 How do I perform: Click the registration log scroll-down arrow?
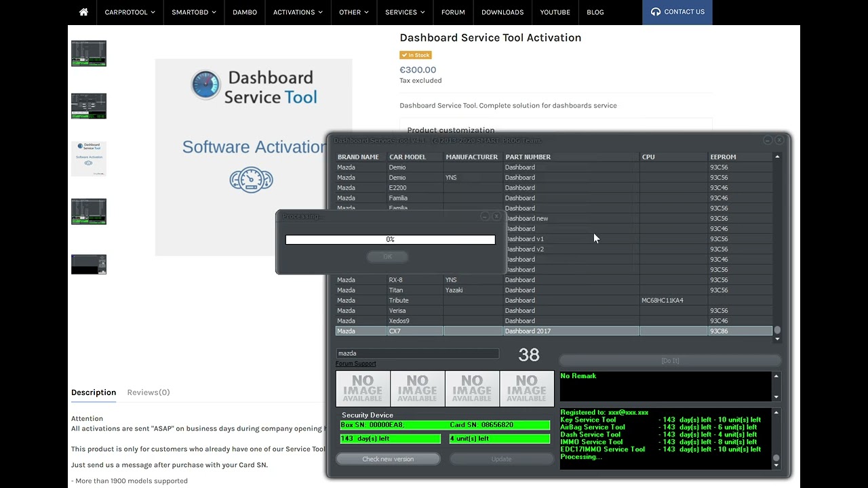coord(776,465)
